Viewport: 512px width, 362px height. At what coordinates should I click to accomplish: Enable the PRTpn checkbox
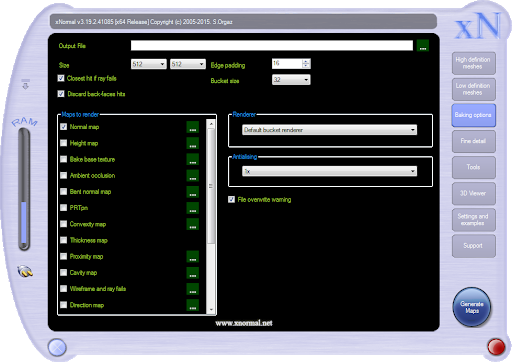click(63, 208)
